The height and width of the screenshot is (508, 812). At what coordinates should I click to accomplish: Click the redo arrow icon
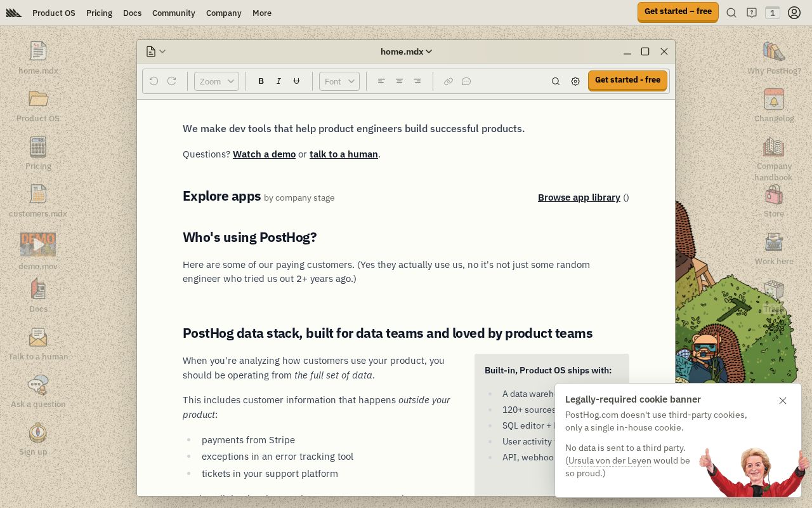[171, 81]
